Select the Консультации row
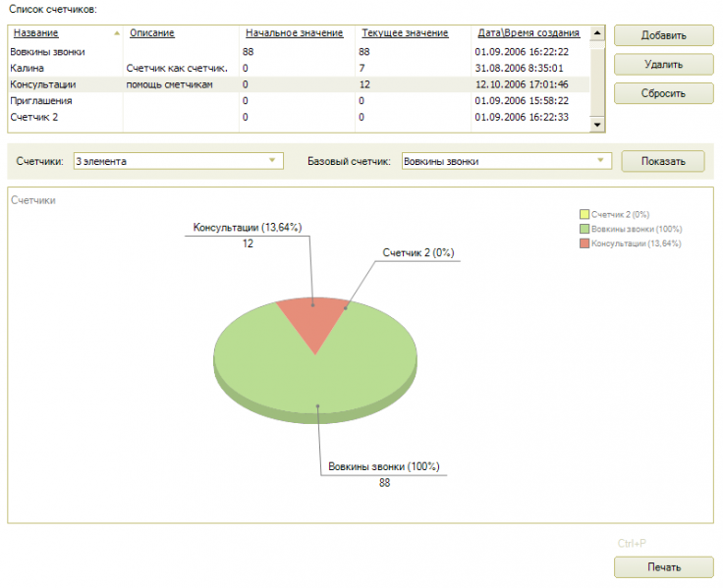 (x=299, y=84)
